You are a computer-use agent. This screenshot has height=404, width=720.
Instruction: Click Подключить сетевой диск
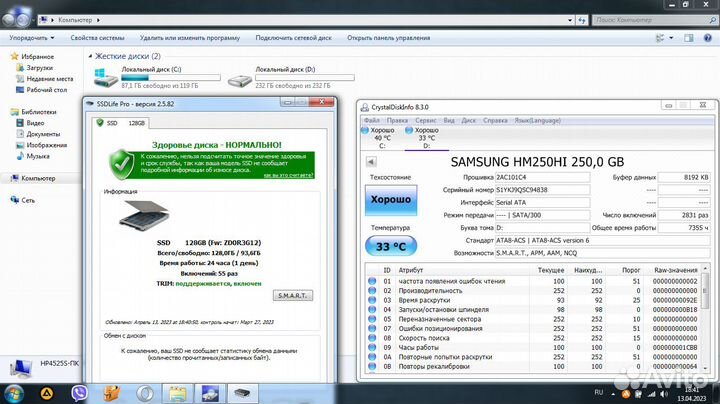pyautogui.click(x=293, y=38)
